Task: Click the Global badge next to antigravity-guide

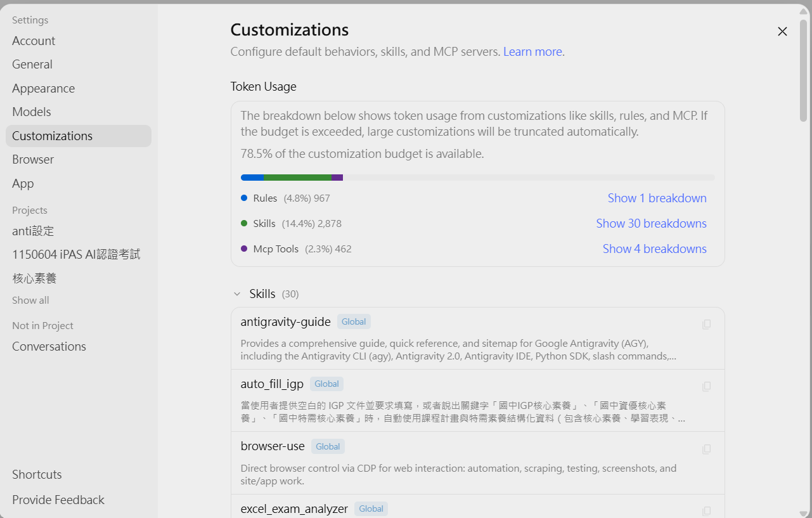Action: point(354,321)
